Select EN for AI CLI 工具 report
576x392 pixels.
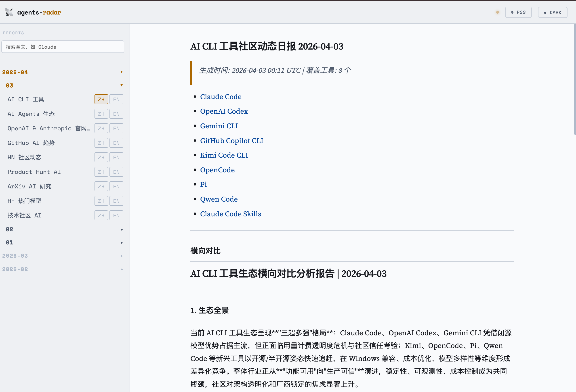[x=116, y=99]
